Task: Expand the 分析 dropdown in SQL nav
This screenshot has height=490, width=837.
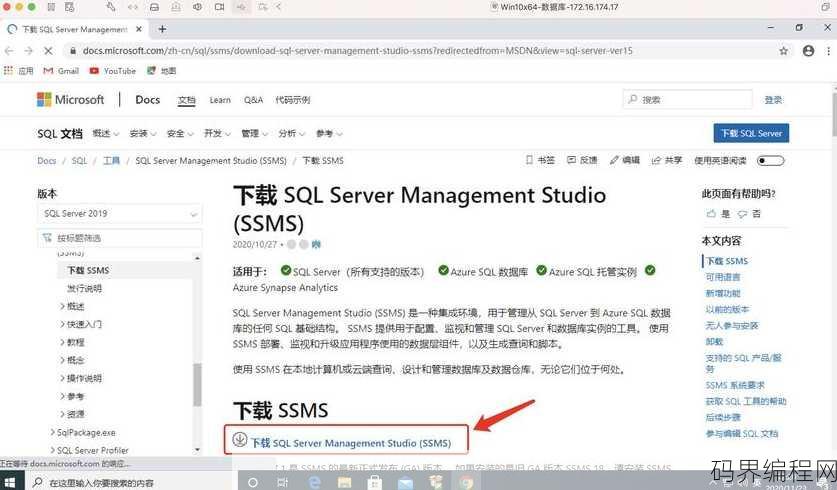Action: click(292, 133)
